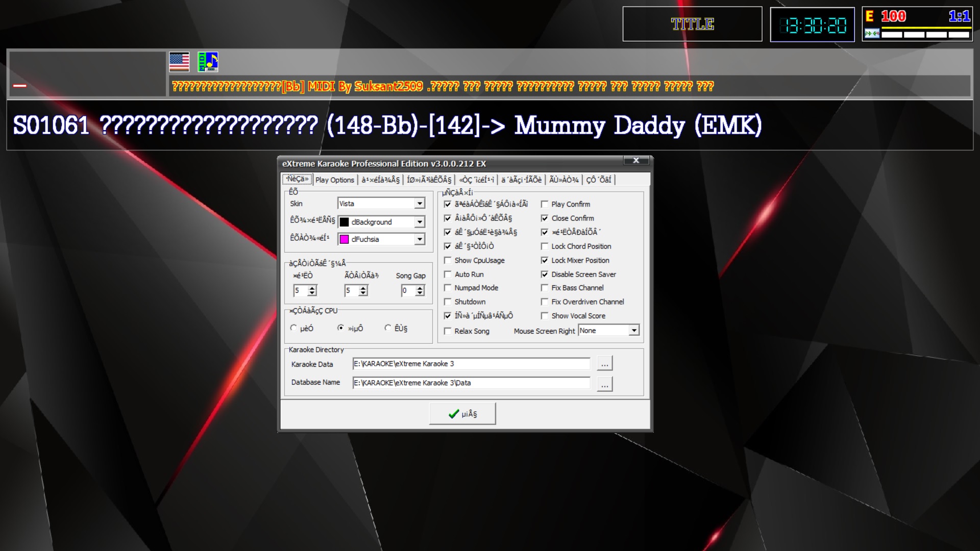Click the black color swatch
The height and width of the screenshot is (551, 980).
click(x=345, y=222)
